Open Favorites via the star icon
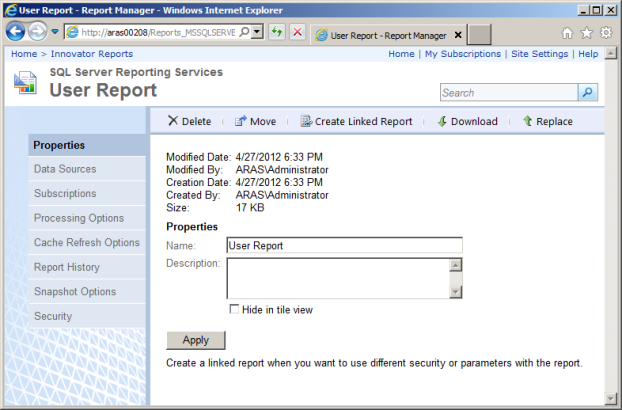The width and height of the screenshot is (622, 410). [x=587, y=33]
